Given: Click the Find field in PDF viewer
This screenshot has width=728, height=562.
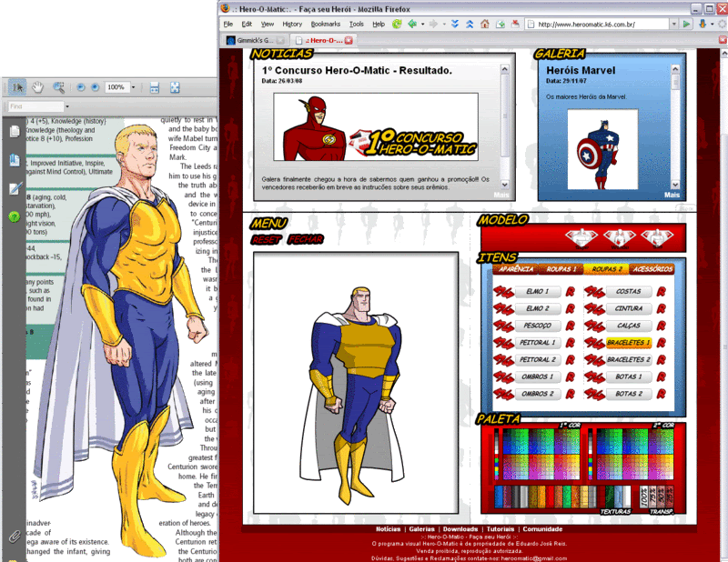Looking at the screenshot, I should click(35, 106).
